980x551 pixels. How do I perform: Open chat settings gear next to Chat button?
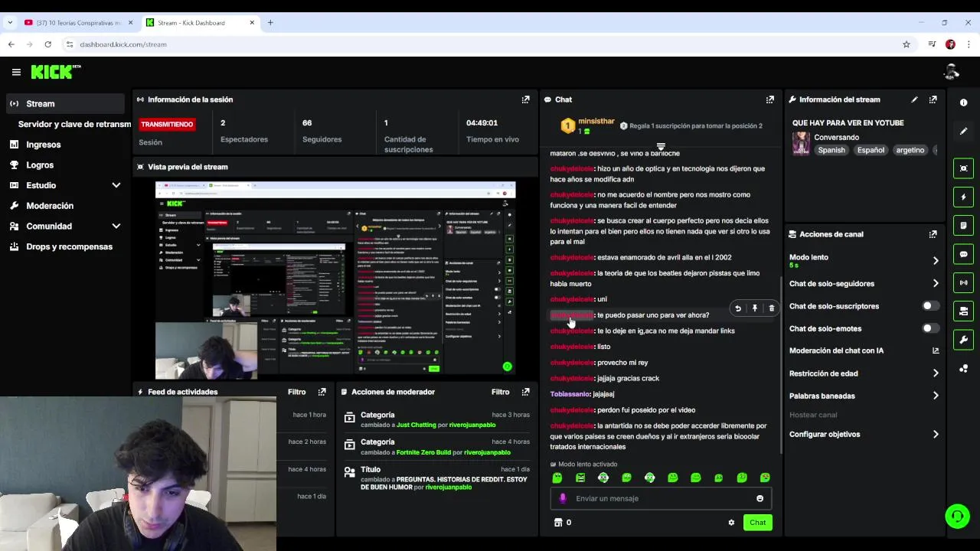point(731,523)
